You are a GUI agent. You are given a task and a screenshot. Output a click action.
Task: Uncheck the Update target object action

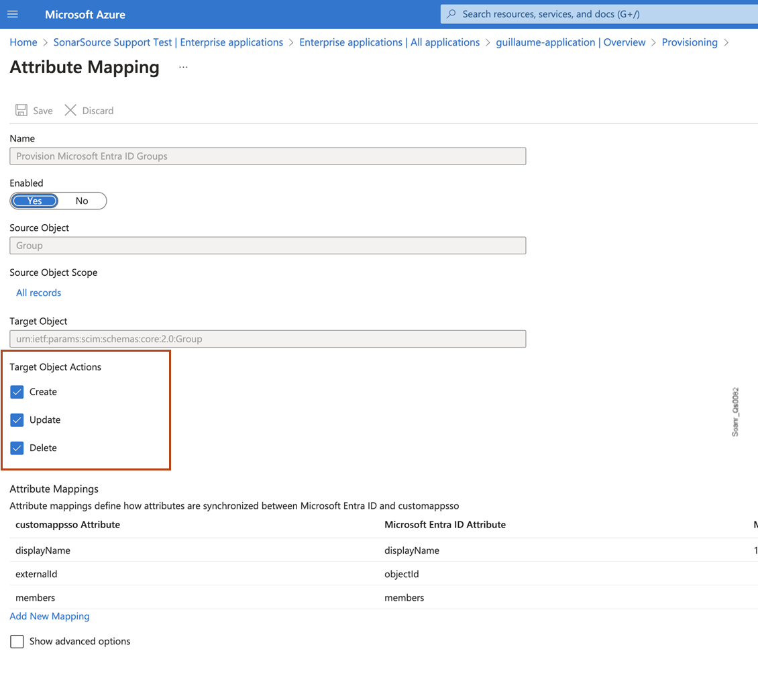(17, 419)
